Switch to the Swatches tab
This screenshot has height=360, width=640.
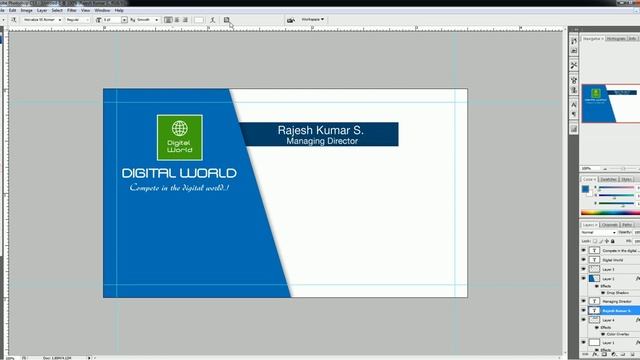coord(609,179)
